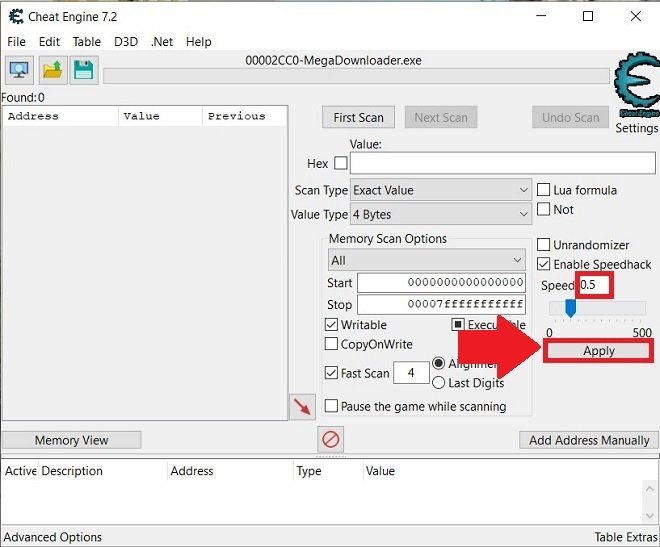This screenshot has width=660, height=547.
Task: Click the red clear-list circle icon
Action: click(330, 440)
